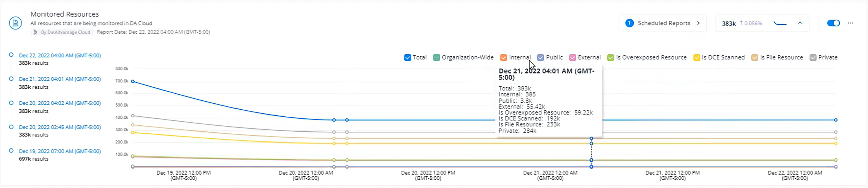Open the Dec 20, 2022 02:45 AM report
This screenshot has height=188, width=868.
click(60, 127)
